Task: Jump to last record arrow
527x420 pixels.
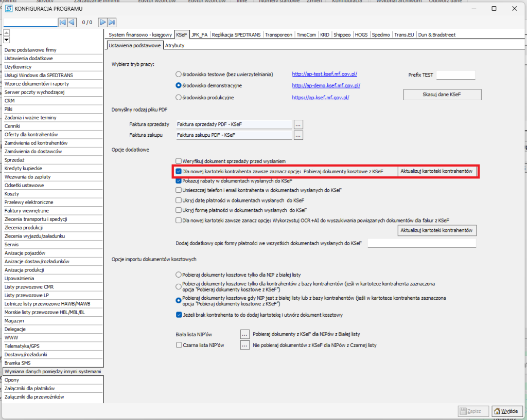Action: tap(112, 22)
